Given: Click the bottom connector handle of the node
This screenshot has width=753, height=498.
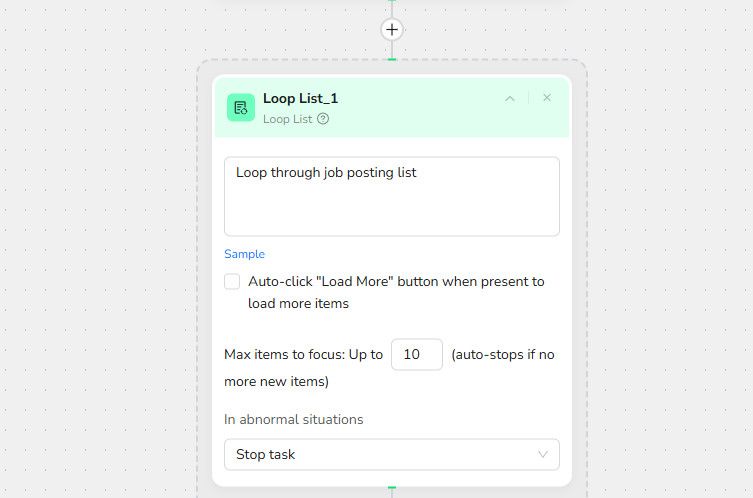Looking at the screenshot, I should (x=392, y=487).
